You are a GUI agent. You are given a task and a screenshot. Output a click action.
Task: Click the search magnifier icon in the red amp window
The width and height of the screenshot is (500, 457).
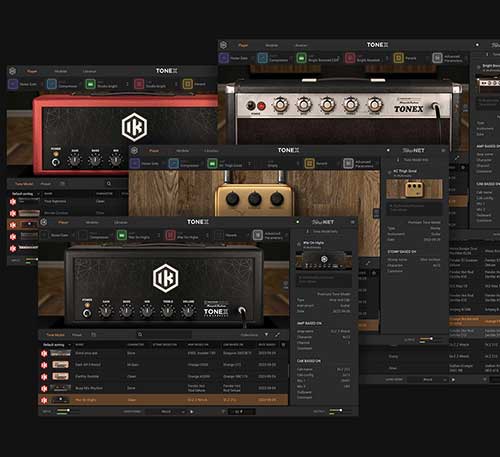point(109,184)
